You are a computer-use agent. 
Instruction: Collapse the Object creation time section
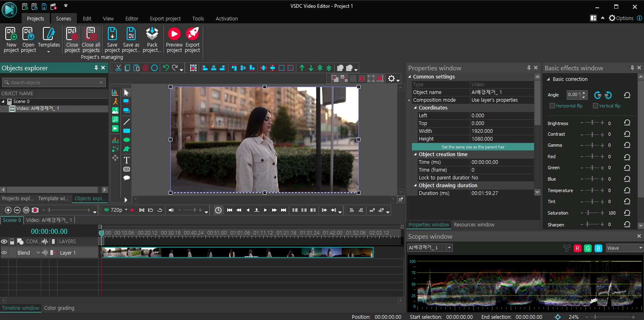pos(416,154)
